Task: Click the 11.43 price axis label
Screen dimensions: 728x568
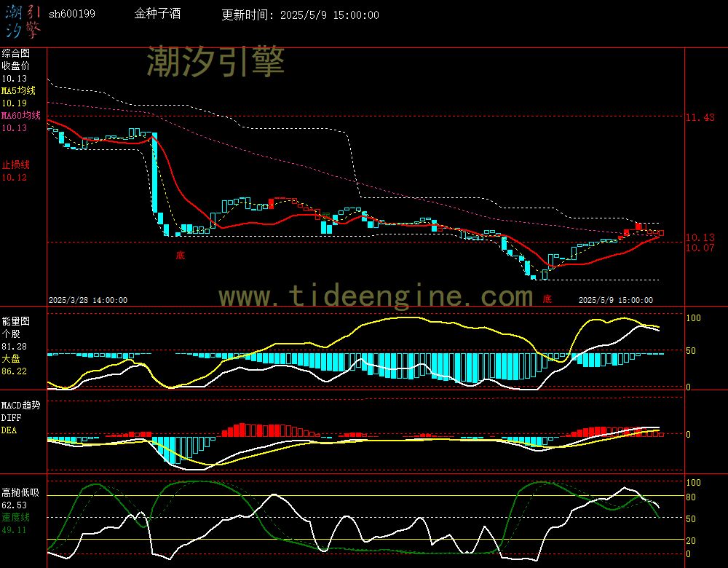Action: click(700, 117)
